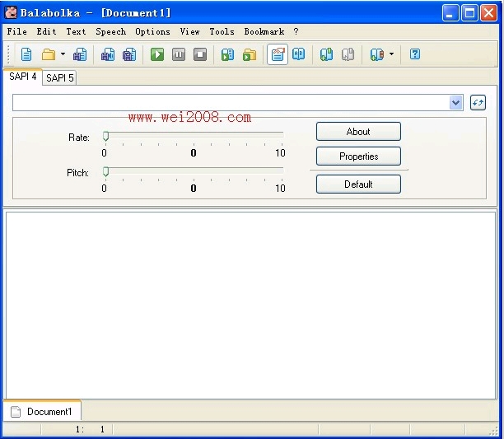
Task: Open the Tools menu
Action: tap(222, 31)
